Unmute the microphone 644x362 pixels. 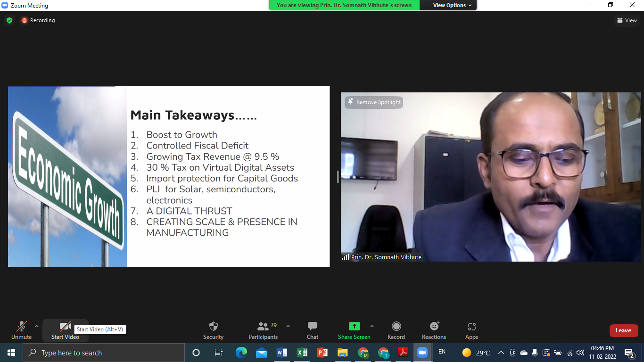click(22, 327)
